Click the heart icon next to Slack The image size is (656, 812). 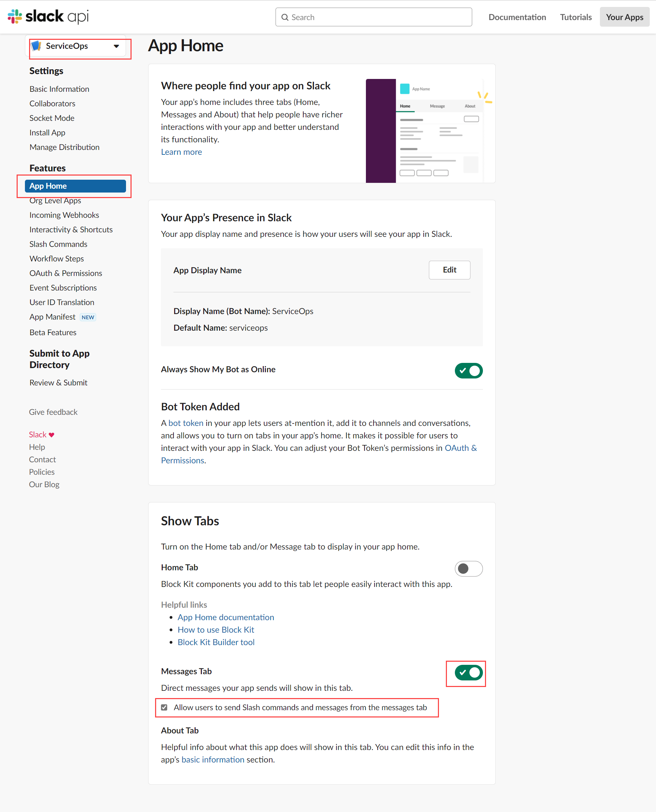[52, 435]
